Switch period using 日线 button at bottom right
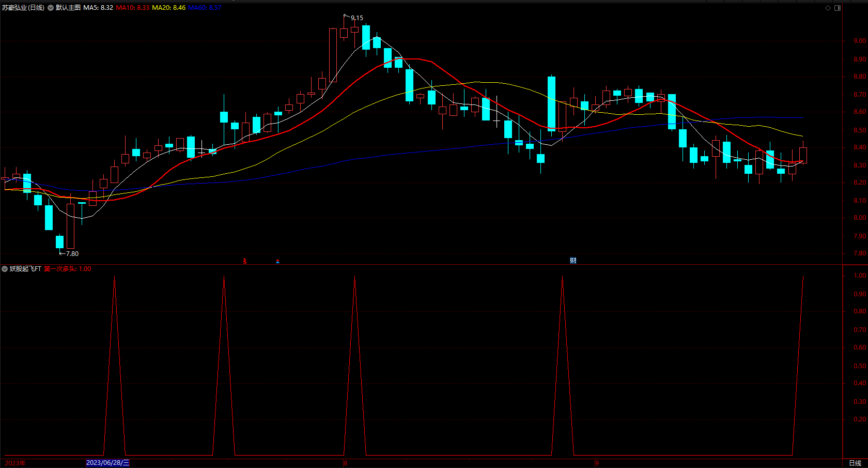Screen dimensions: 868x468 [x=855, y=463]
